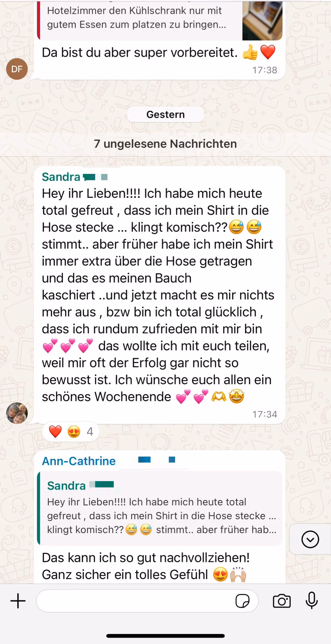Tap the Gestern date label

(x=165, y=114)
